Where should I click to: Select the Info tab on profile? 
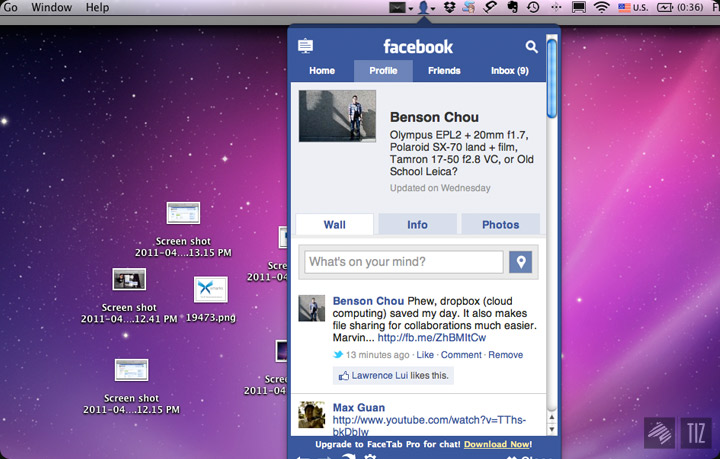tap(417, 225)
